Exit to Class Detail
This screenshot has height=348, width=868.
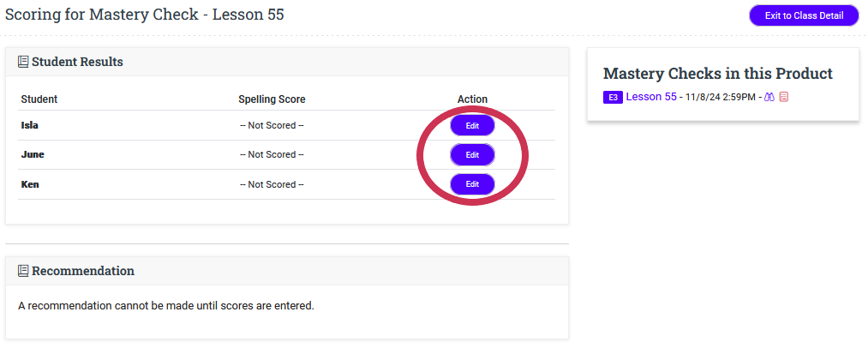pyautogui.click(x=803, y=15)
